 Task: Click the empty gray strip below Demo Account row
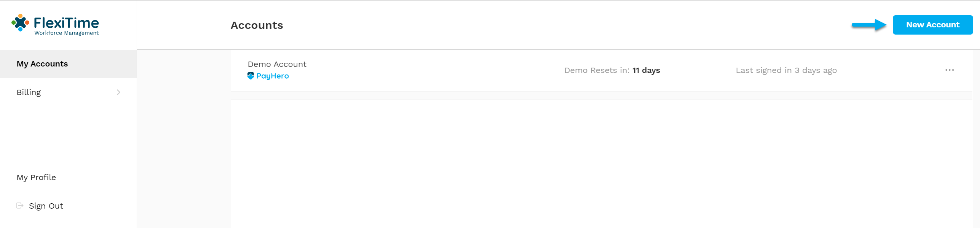(x=602, y=95)
